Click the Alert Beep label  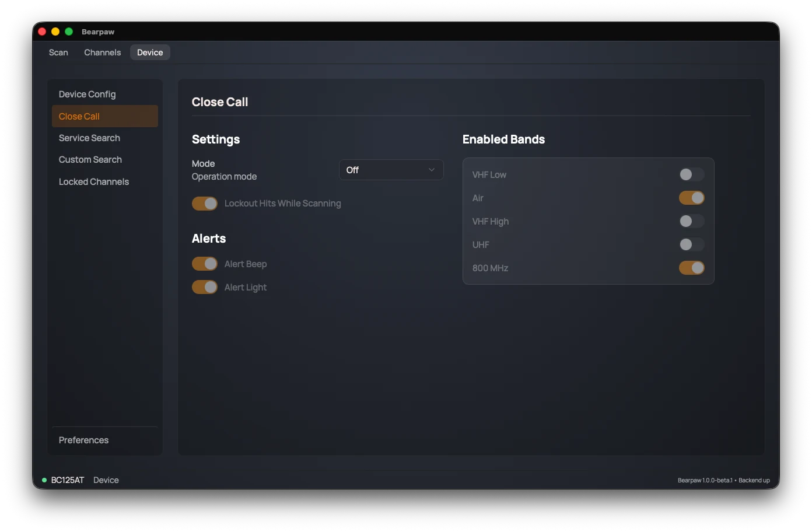point(246,264)
